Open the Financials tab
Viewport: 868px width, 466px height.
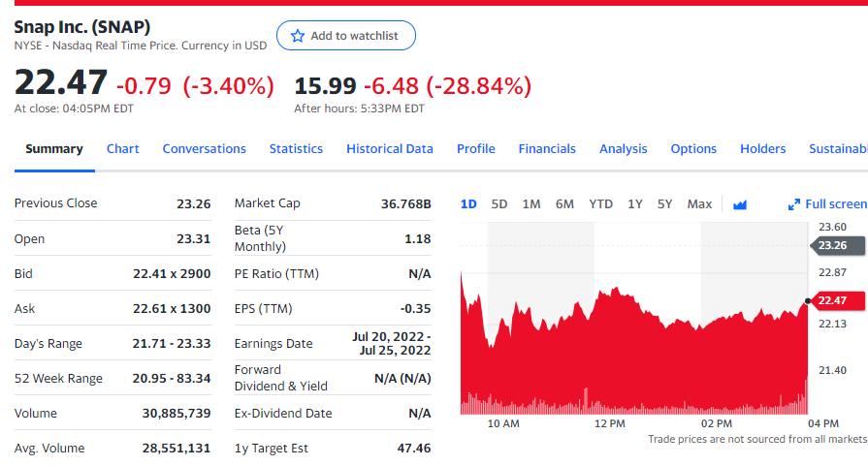click(x=547, y=148)
